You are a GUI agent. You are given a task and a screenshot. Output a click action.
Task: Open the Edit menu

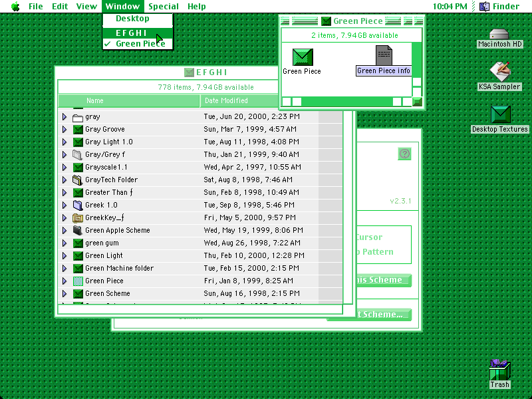click(x=60, y=7)
